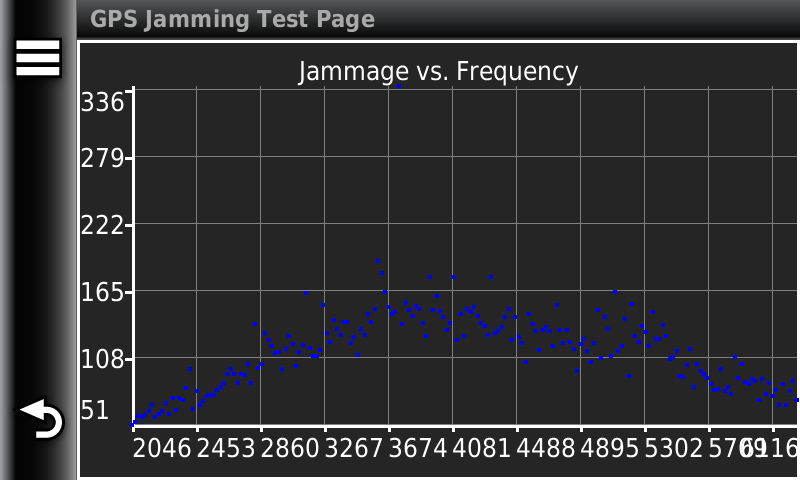Select the x-axis label 4081
The width and height of the screenshot is (800, 480).
coord(482,449)
